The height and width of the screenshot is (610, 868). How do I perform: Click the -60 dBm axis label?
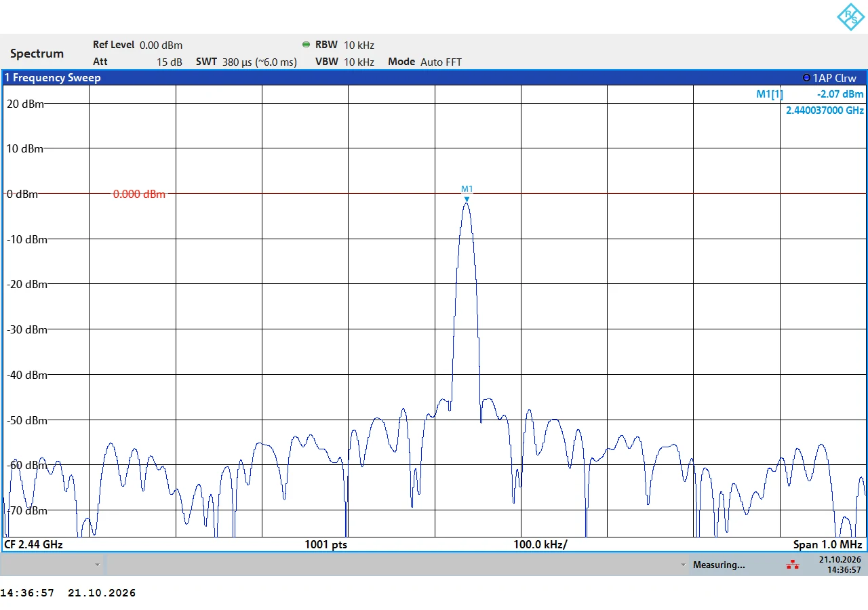(x=26, y=465)
